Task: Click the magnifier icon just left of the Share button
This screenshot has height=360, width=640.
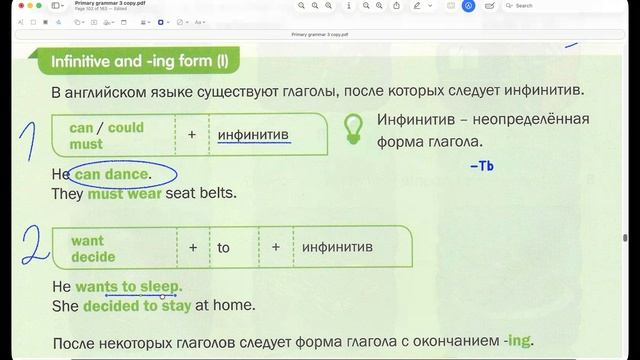Action: [x=379, y=5]
